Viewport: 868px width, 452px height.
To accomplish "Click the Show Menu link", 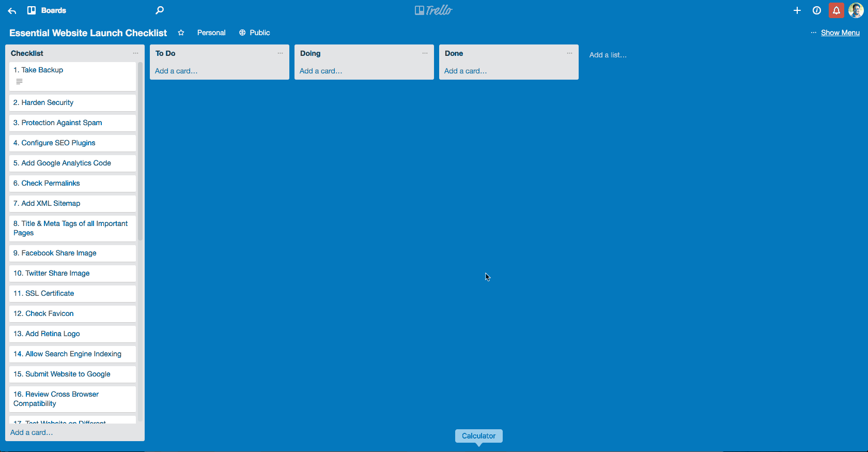I will pyautogui.click(x=840, y=33).
